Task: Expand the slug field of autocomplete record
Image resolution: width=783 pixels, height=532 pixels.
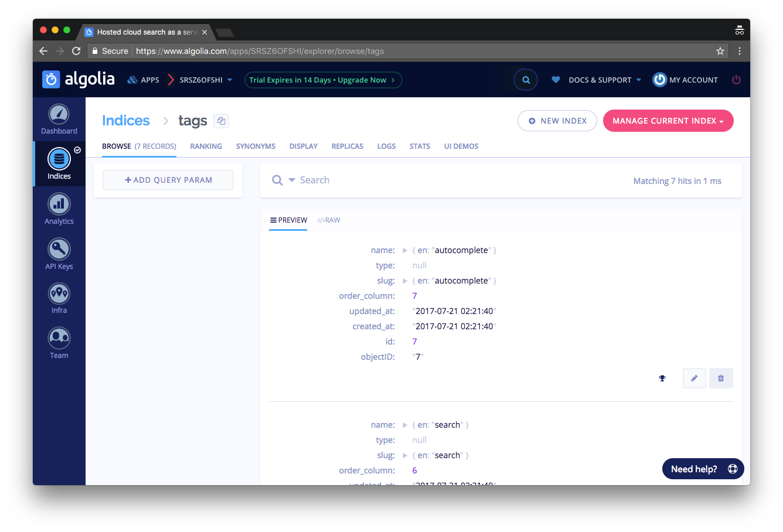Action: [404, 281]
